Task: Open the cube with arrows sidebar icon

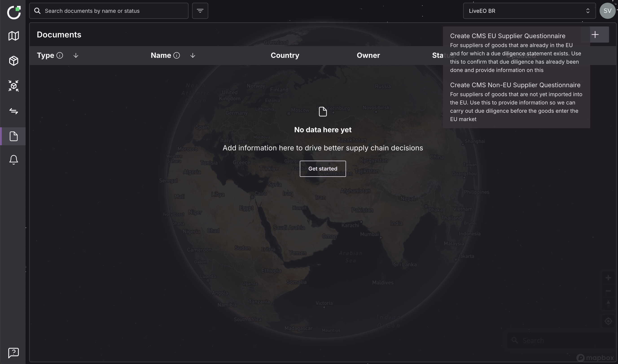Action: [x=13, y=86]
